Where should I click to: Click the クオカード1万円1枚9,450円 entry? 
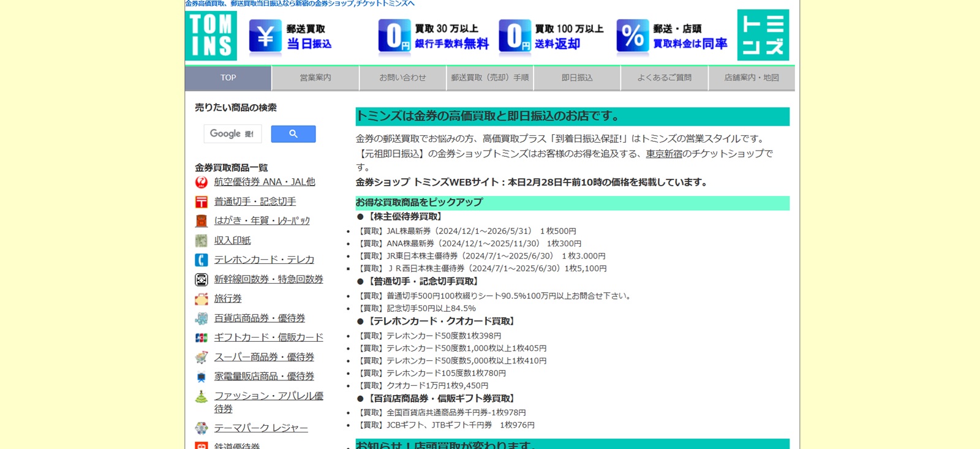click(423, 386)
